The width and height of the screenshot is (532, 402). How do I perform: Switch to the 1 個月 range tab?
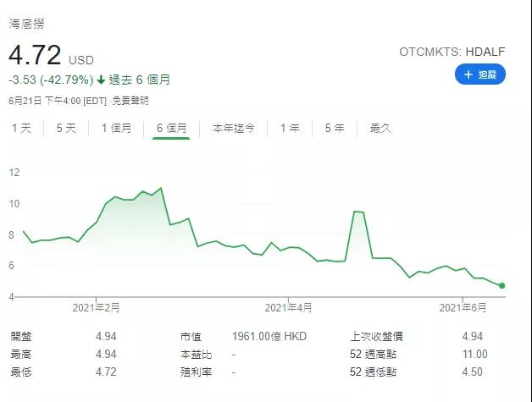(116, 128)
